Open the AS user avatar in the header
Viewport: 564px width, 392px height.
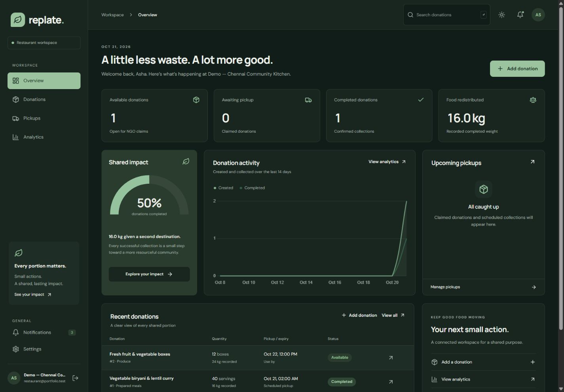[538, 15]
